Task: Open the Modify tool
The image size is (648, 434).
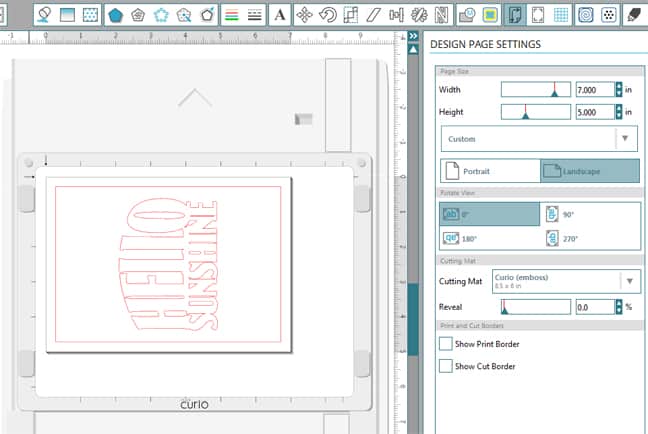Action: click(x=467, y=15)
